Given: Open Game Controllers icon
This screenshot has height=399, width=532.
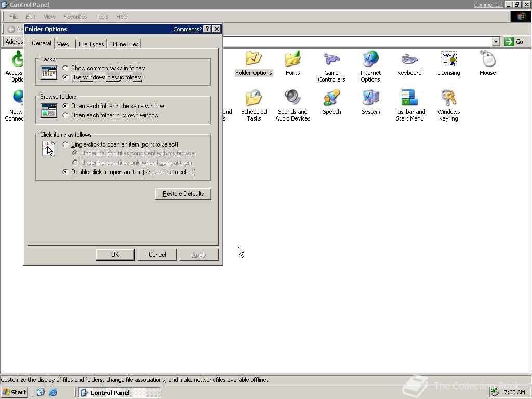Looking at the screenshot, I should point(331,66).
